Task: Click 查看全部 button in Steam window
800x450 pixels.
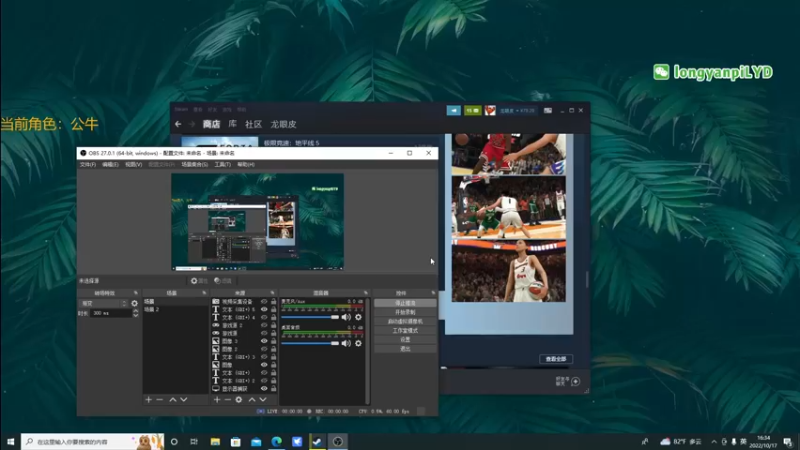Action: 556,359
